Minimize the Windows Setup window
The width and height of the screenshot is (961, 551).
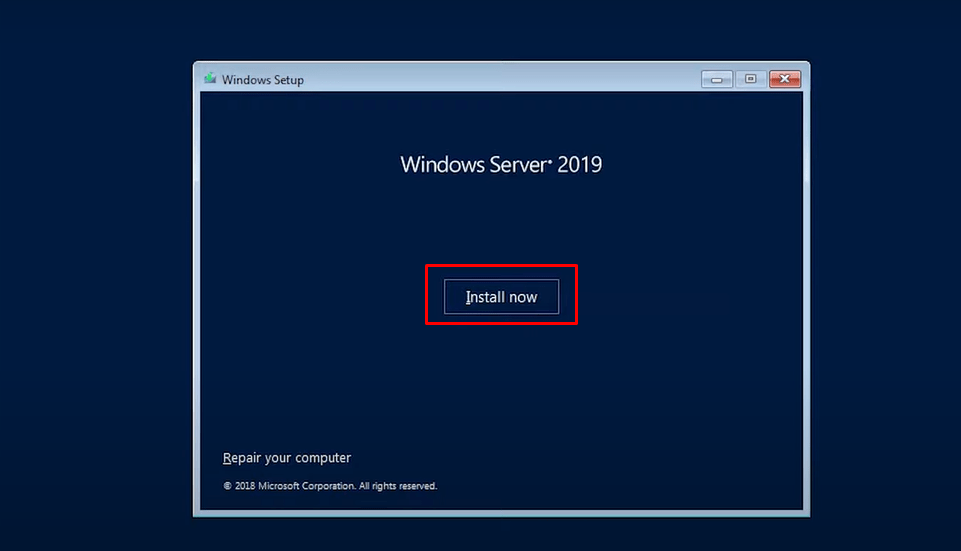point(716,79)
